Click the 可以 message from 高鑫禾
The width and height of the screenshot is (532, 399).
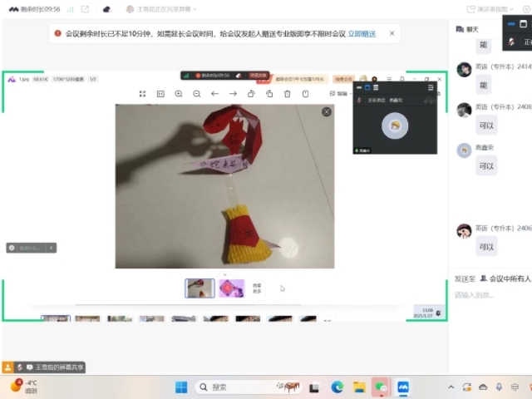click(x=486, y=166)
